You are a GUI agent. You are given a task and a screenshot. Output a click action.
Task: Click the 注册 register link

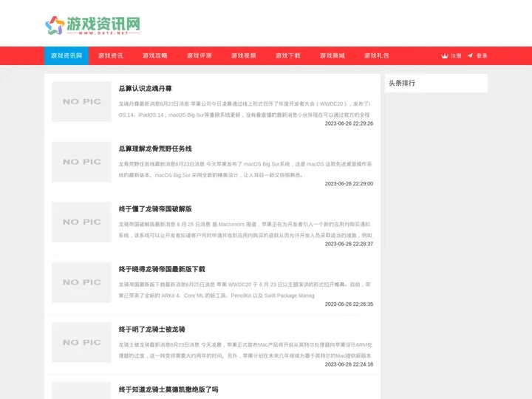point(456,56)
